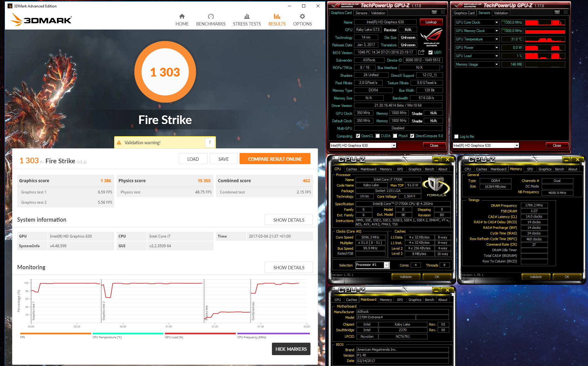Open the SPD tab in CPU-Z Memory window
The image size is (588, 366).
pos(530,169)
